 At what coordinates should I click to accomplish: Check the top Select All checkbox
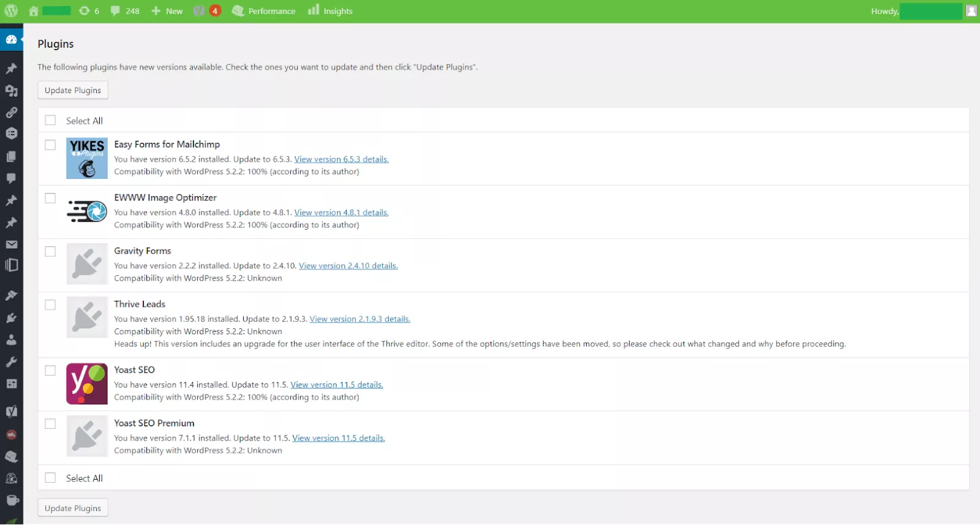[x=50, y=120]
